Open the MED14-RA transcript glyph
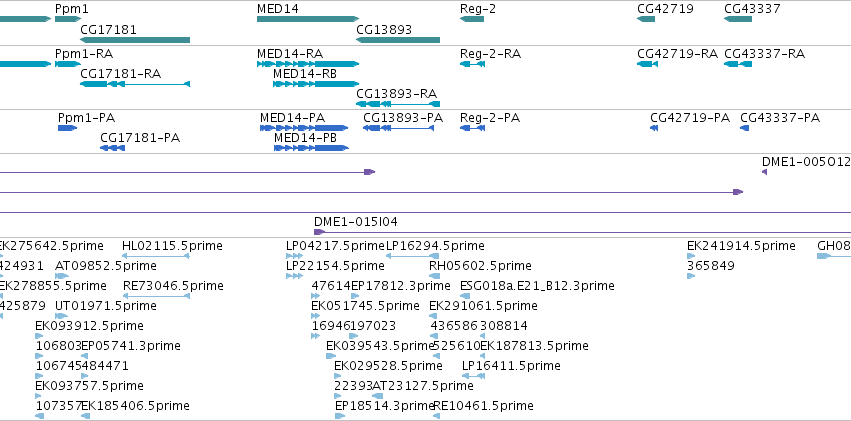 [x=308, y=64]
